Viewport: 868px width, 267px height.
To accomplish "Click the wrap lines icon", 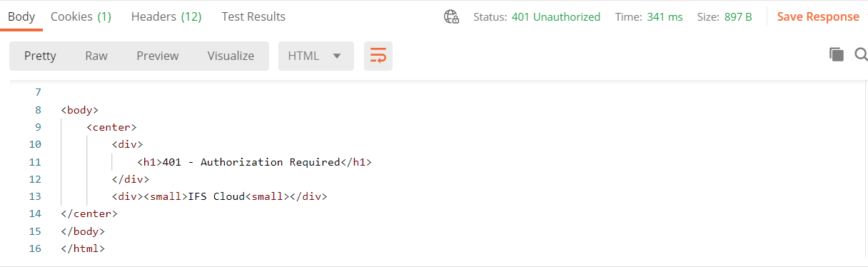I will pyautogui.click(x=378, y=56).
